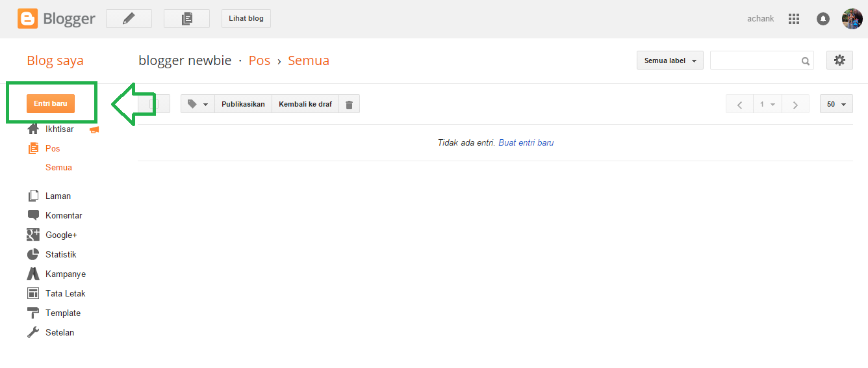Go to previous page arrow
This screenshot has width=868, height=368.
739,104
